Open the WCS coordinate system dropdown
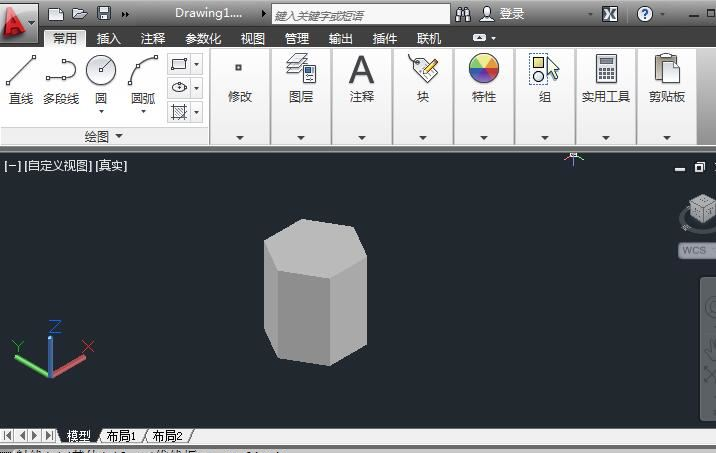Screen dimensions: 716x453 click(x=697, y=250)
